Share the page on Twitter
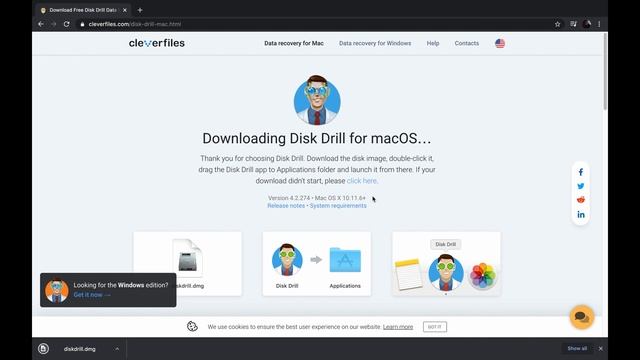Image resolution: width=640 pixels, height=360 pixels. (581, 186)
